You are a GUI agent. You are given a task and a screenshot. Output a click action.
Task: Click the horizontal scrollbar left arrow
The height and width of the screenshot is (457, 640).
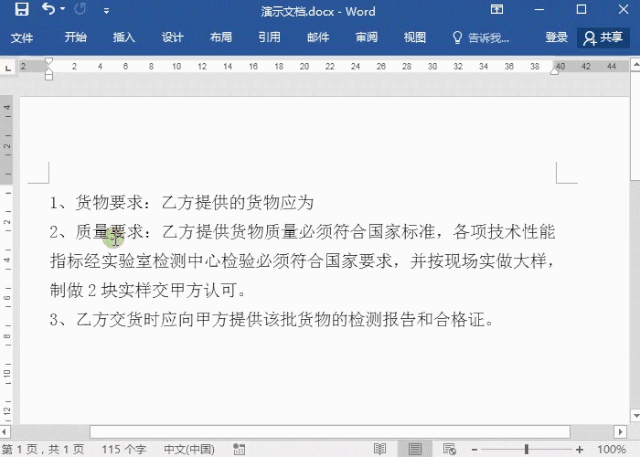(4, 431)
